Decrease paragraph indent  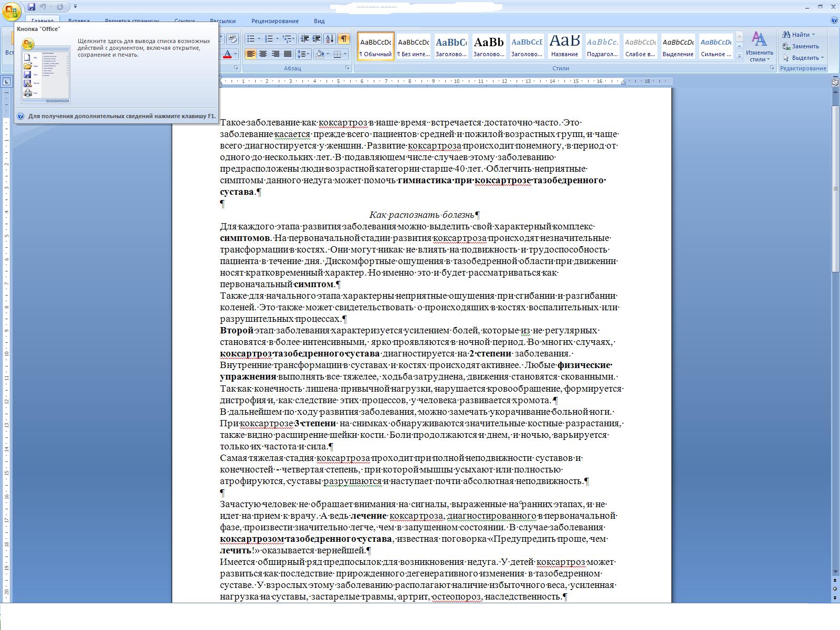[304, 38]
